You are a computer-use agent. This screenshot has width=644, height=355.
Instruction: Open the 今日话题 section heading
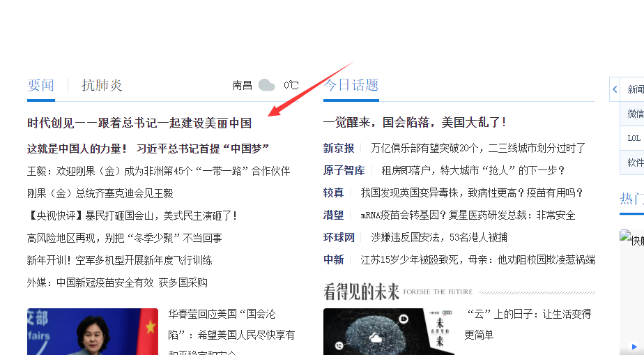tap(351, 85)
